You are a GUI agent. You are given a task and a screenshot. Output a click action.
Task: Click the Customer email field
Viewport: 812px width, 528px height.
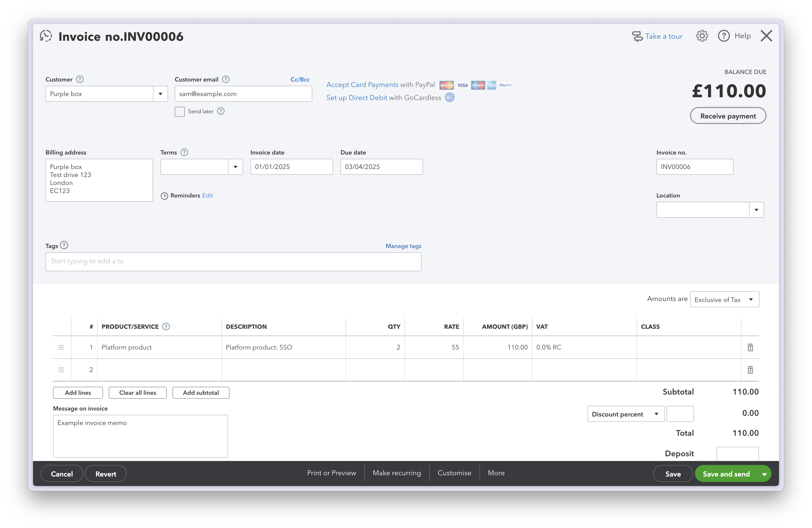click(x=243, y=94)
